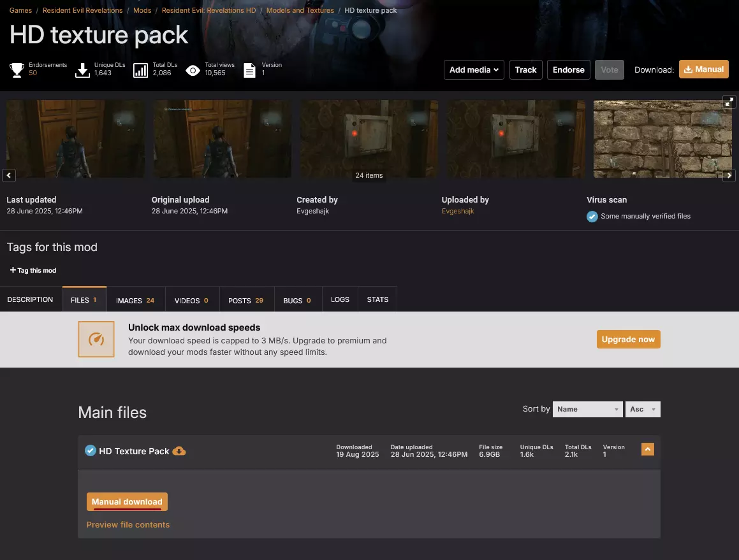Select the Files tab

[x=84, y=299]
